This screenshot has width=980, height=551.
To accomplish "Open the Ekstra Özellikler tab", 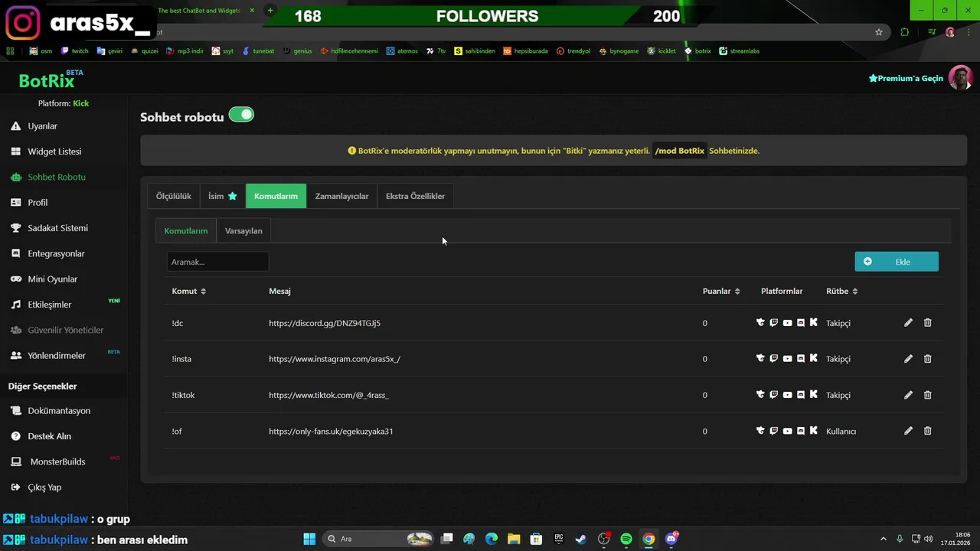I will [415, 196].
